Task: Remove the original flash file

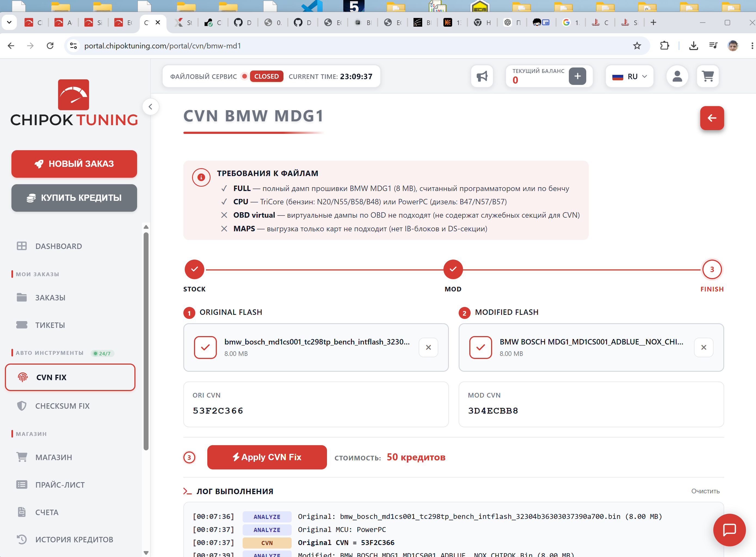Action: 428,347
